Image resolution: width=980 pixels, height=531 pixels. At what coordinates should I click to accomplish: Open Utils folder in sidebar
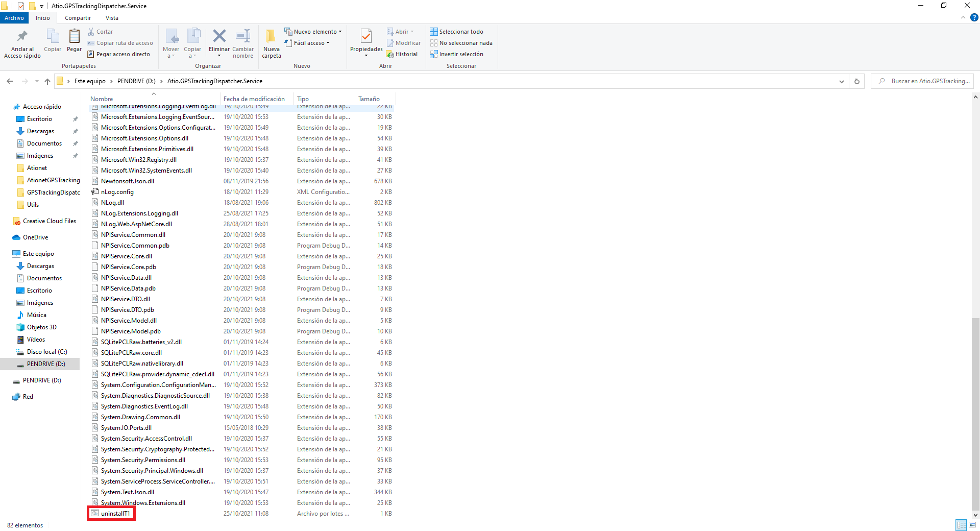point(33,205)
